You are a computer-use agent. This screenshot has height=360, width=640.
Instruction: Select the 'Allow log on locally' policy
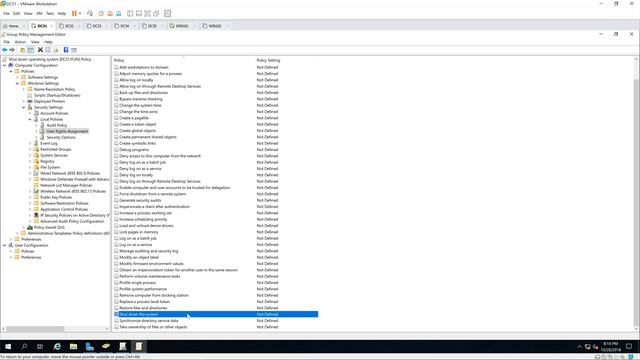[x=136, y=80]
